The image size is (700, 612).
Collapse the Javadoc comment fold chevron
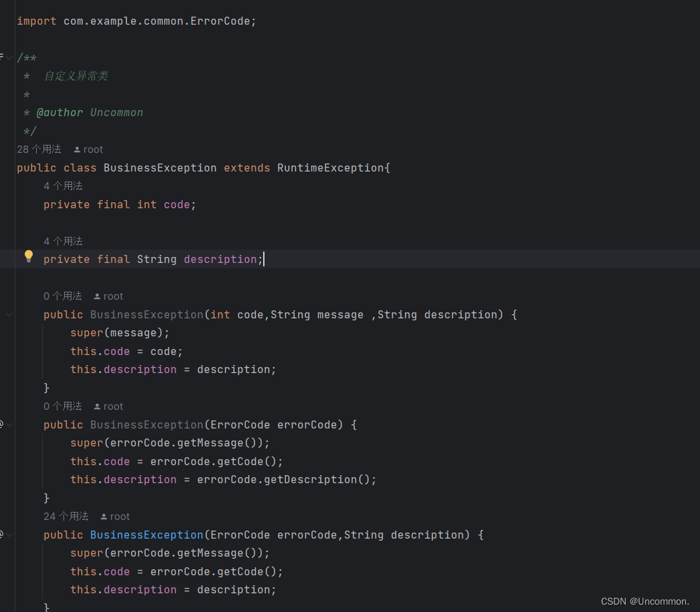click(x=9, y=57)
